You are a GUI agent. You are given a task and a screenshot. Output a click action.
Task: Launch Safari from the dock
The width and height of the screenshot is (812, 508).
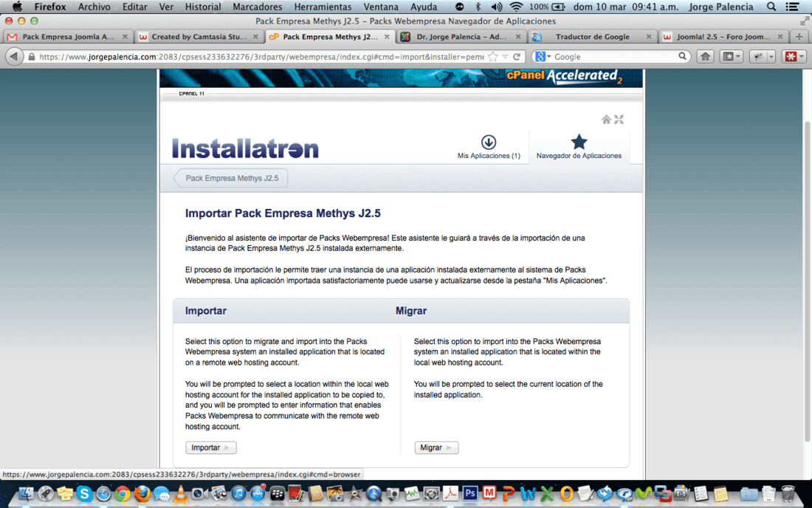point(103,494)
